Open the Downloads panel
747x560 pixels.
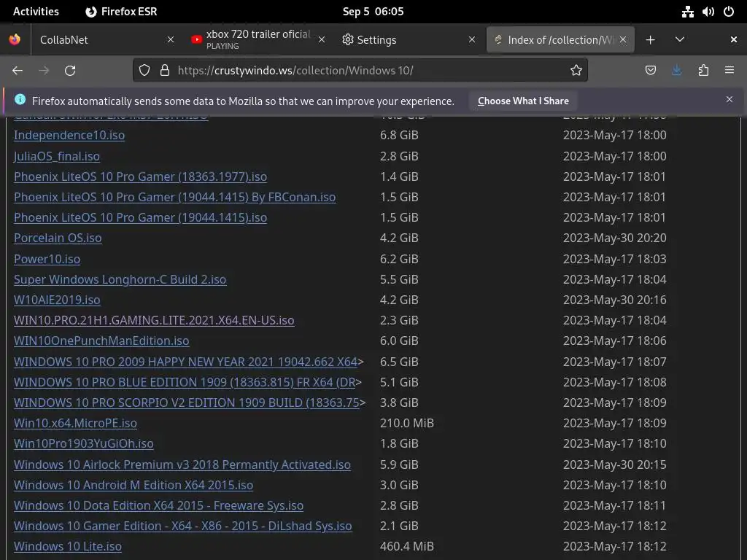(676, 71)
